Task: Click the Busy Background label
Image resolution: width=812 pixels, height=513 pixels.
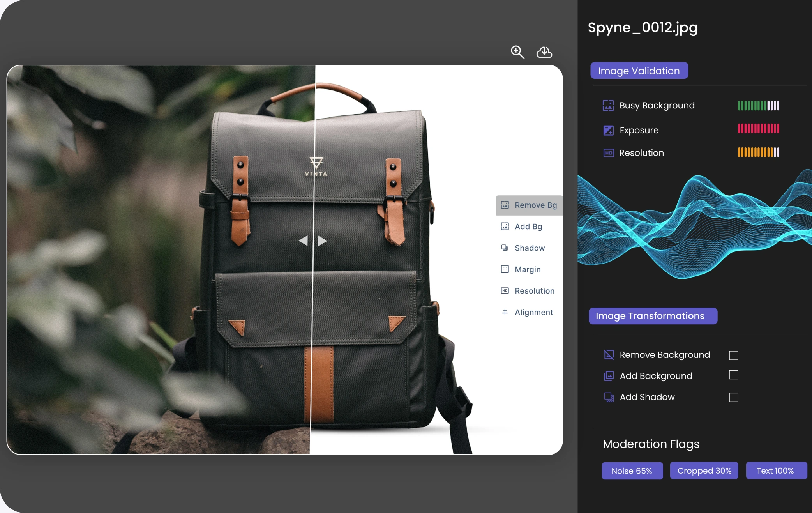Action: [x=657, y=105]
